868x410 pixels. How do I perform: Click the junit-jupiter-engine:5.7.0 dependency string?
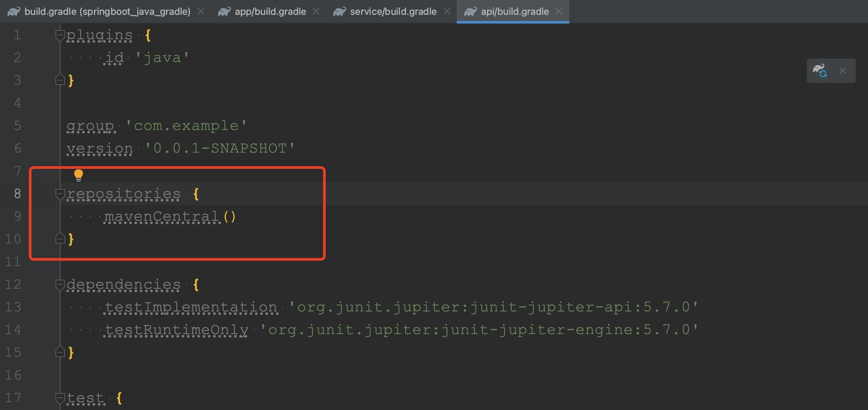[x=479, y=330]
